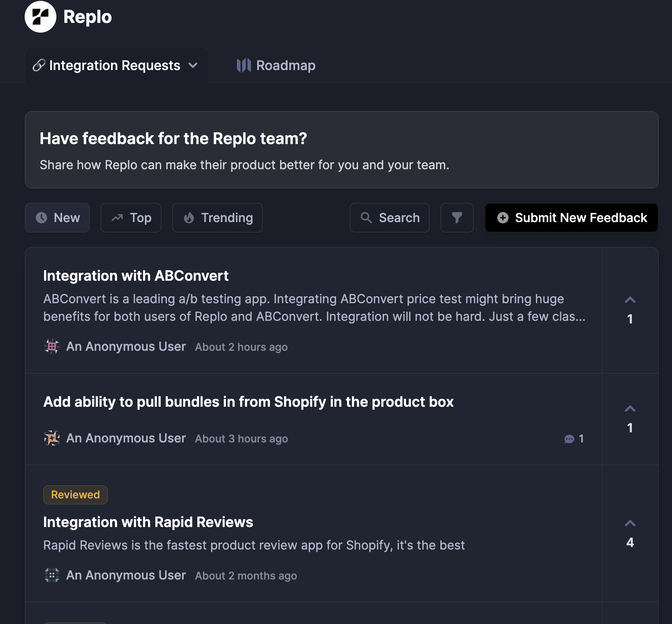Click the avatar on the ABConvert post

pos(52,347)
